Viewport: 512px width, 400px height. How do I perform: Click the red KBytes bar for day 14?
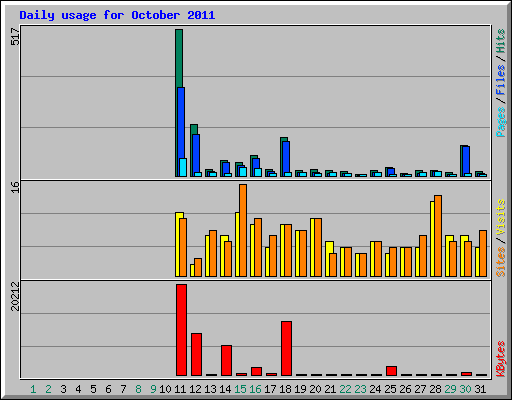point(226,360)
